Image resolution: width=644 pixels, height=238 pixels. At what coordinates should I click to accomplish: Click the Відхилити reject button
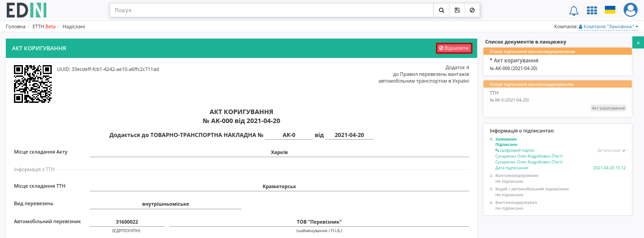coord(454,48)
